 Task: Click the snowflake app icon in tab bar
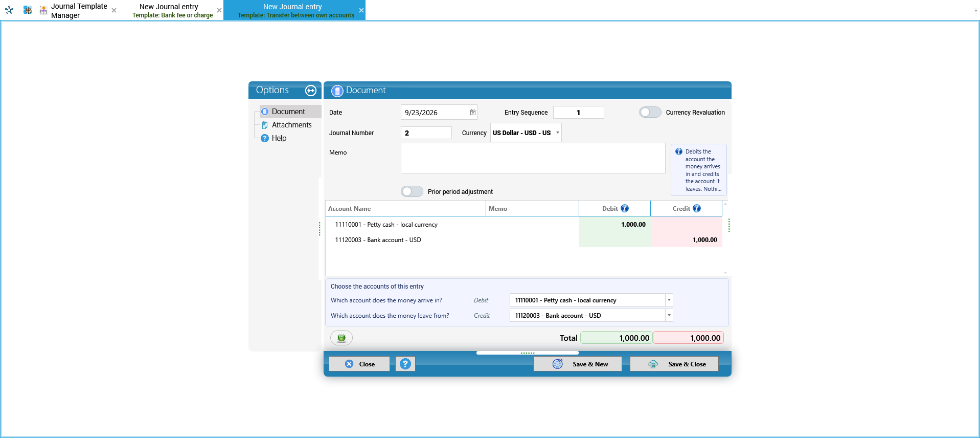click(9, 10)
